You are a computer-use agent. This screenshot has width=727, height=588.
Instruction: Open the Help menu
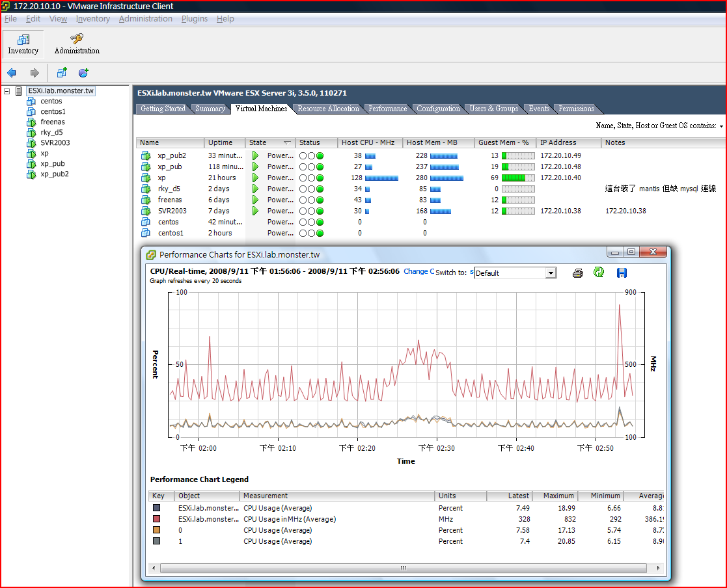pyautogui.click(x=225, y=18)
